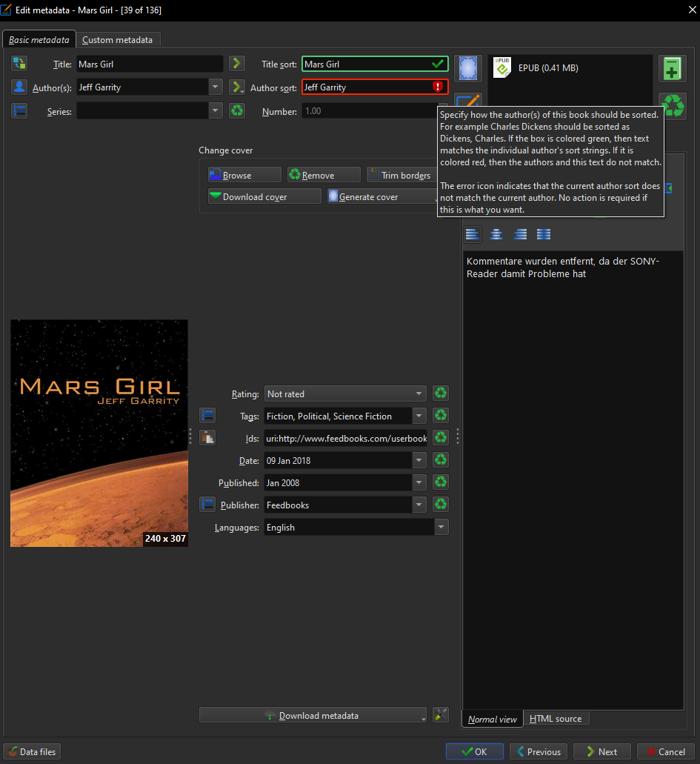700x764 pixels.
Task: Center the comment text
Action: (496, 234)
